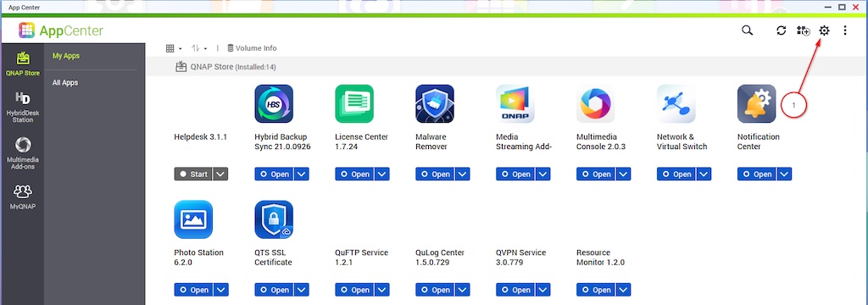
Task: Select My Apps
Action: [x=66, y=56]
